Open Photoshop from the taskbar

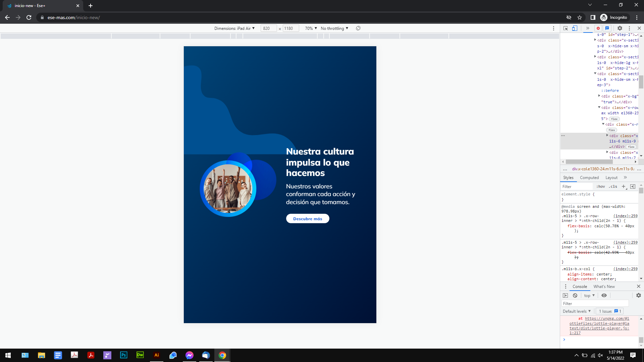(123, 355)
